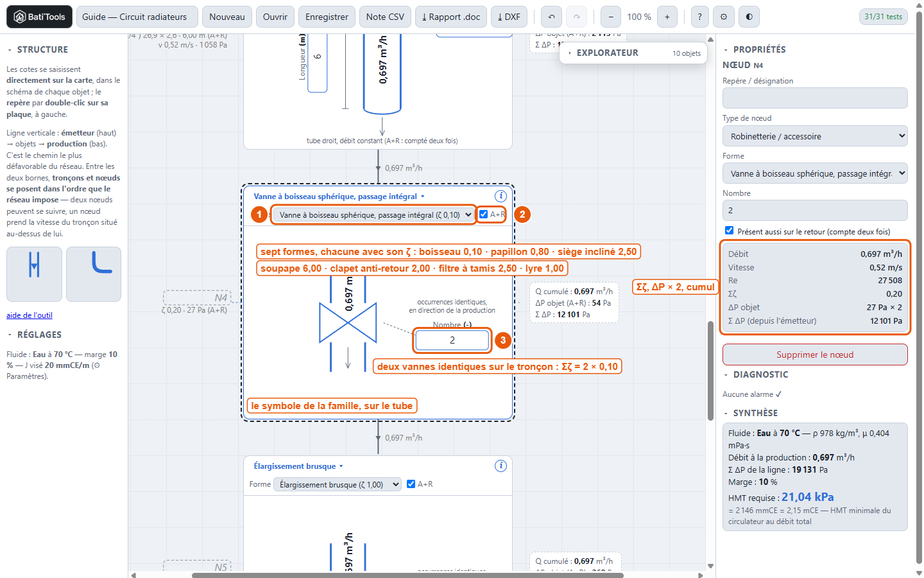Viewport: 924px width, 578px height.
Task: Click the Bati'Tools logo button
Action: pos(39,17)
